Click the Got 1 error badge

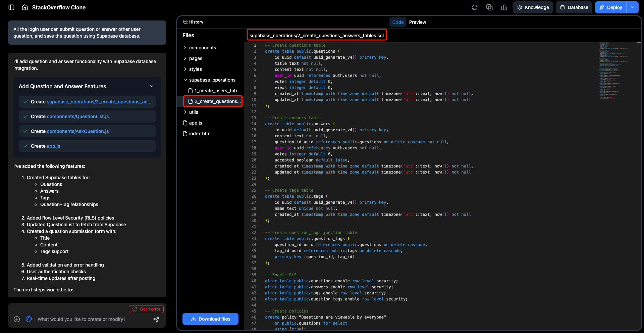(x=146, y=309)
